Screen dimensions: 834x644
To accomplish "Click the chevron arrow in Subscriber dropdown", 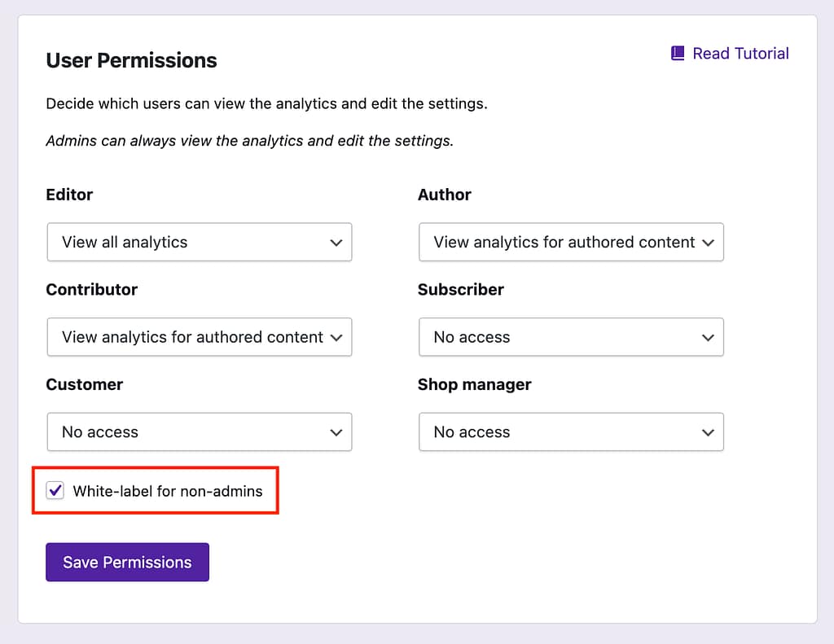I will tap(708, 338).
